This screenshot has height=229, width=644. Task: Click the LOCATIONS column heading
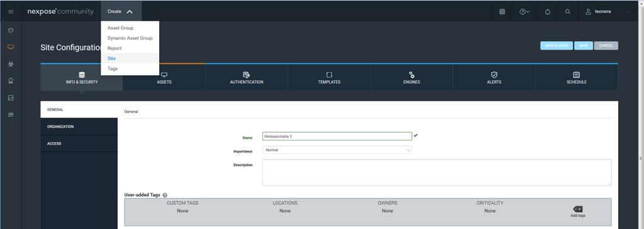coord(285,203)
